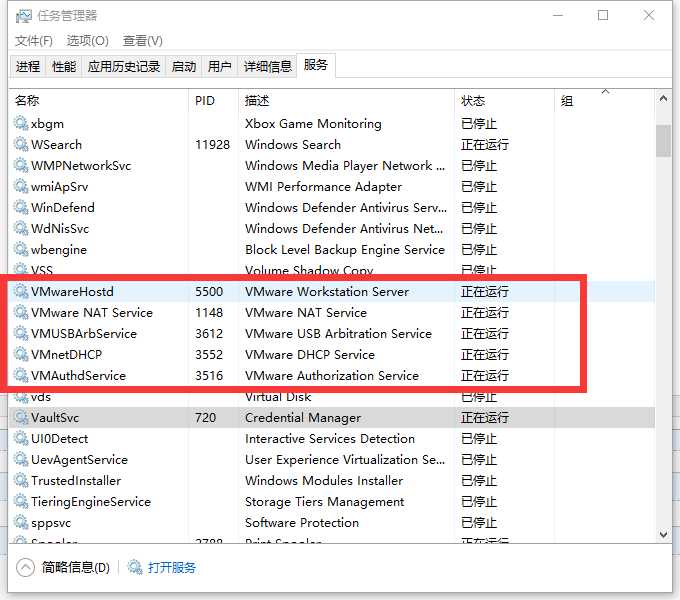Click 已停止 status of xbgm
The height and width of the screenshot is (600, 680).
(478, 124)
